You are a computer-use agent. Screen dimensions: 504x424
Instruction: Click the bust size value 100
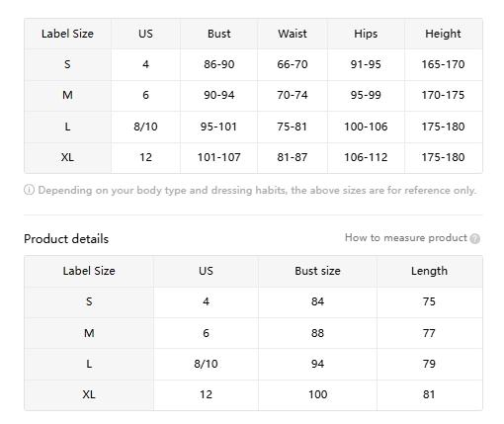click(x=317, y=394)
